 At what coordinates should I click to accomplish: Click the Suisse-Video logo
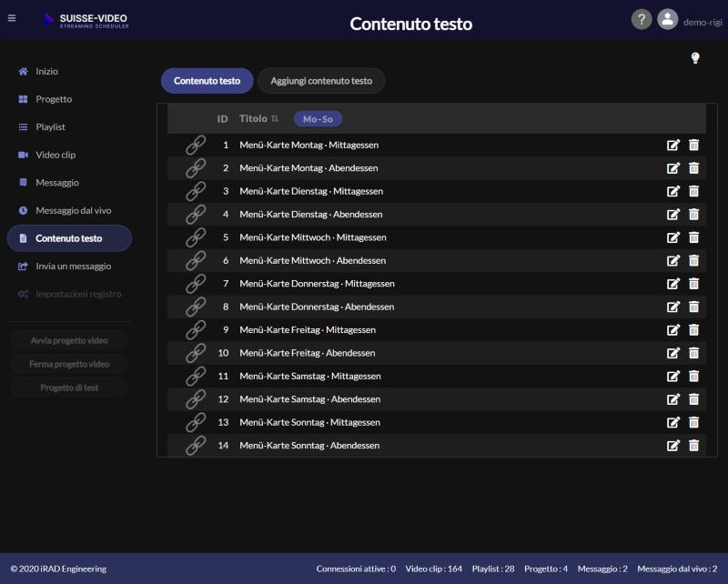tap(86, 20)
